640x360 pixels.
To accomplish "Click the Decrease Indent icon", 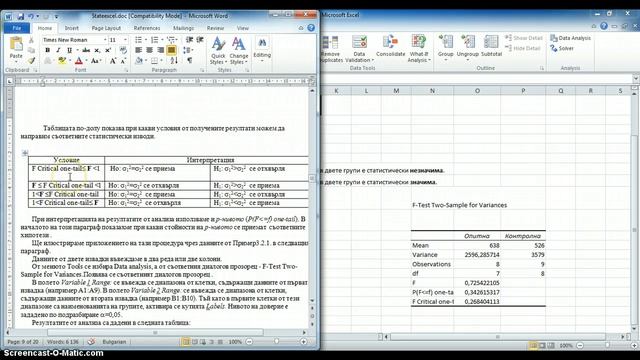I will click(x=189, y=40).
